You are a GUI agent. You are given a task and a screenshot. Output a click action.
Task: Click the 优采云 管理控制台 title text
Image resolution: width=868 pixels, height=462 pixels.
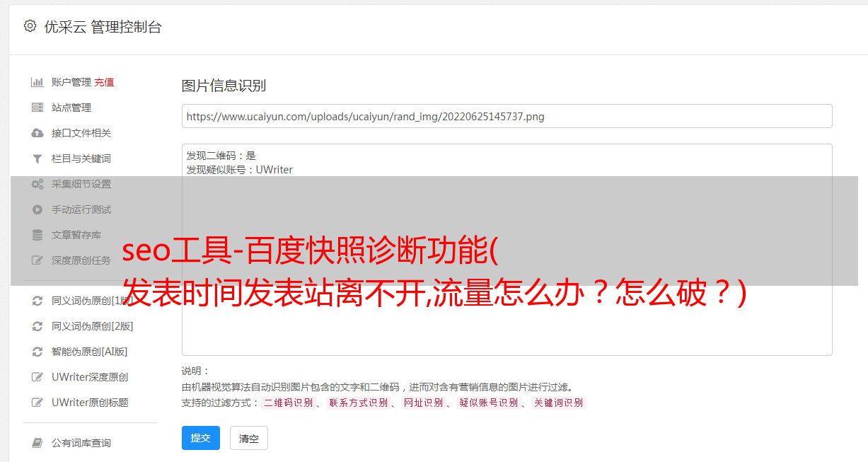(103, 27)
